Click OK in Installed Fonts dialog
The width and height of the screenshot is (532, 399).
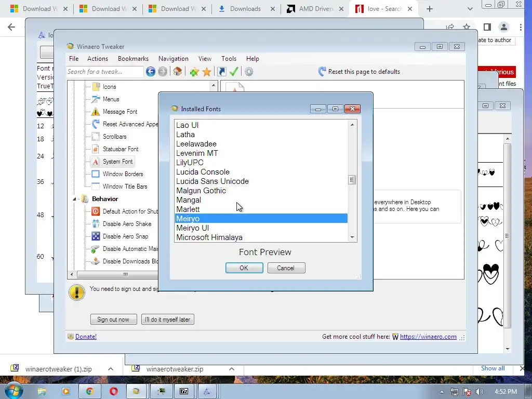(x=244, y=268)
